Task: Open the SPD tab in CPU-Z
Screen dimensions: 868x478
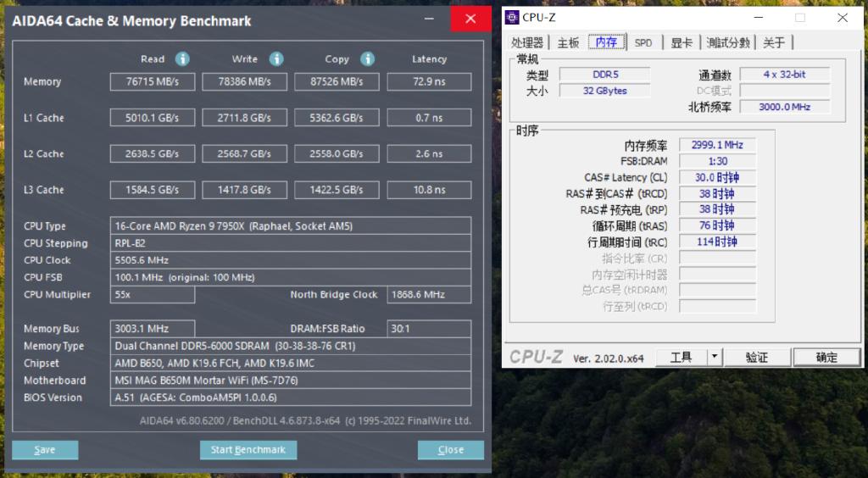Action: pyautogui.click(x=643, y=42)
